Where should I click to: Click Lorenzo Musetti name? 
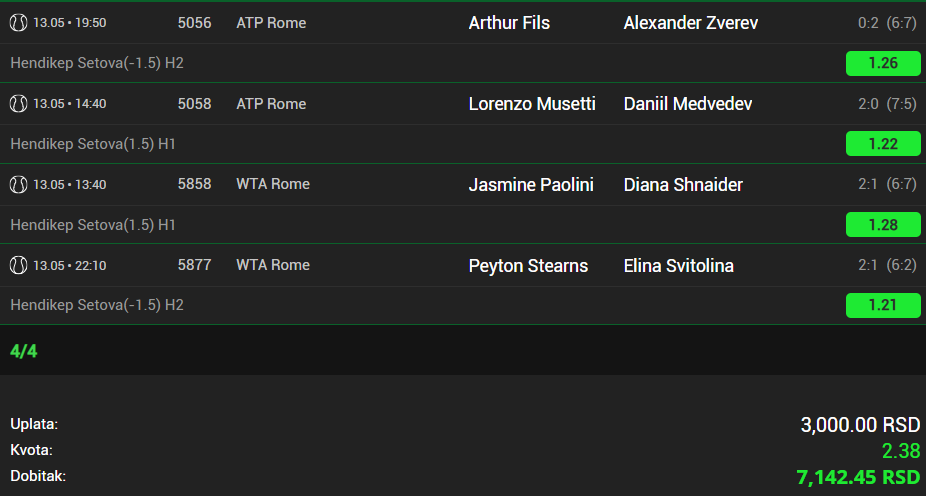click(x=532, y=104)
